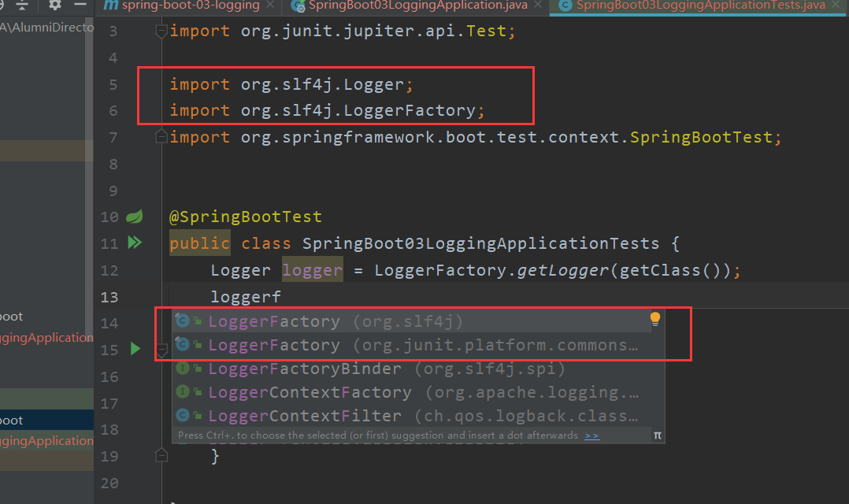
Task: Collapse the import block fold arrow
Action: pos(161,28)
